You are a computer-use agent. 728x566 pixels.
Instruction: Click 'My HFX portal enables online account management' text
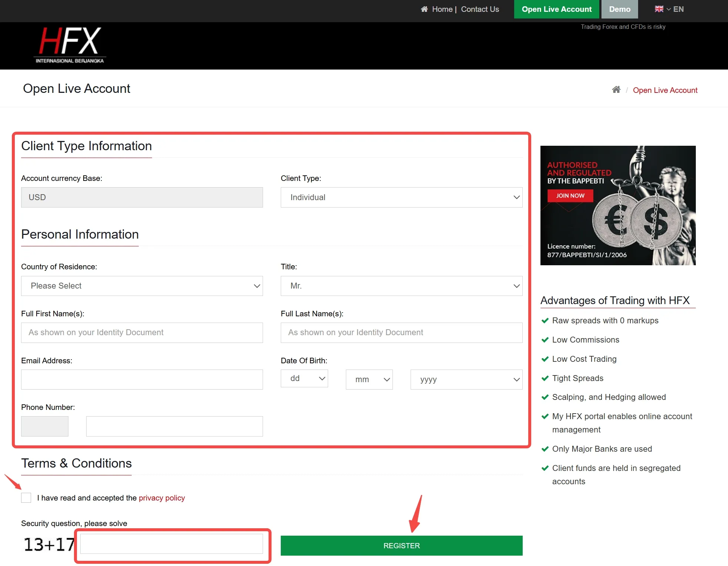622,423
